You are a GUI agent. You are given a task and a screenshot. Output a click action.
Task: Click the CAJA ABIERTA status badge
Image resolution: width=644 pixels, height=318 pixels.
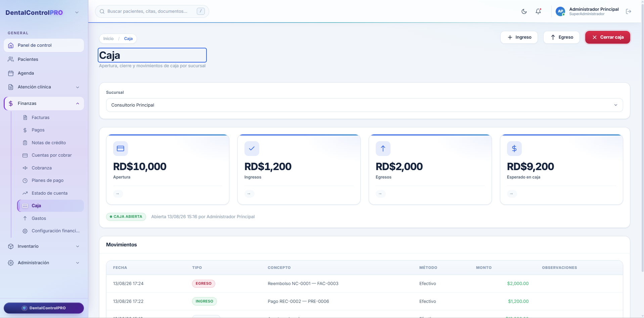tap(126, 217)
